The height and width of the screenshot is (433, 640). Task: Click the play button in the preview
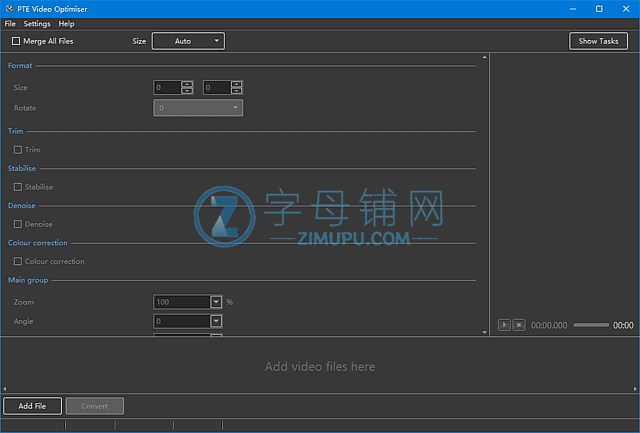504,325
